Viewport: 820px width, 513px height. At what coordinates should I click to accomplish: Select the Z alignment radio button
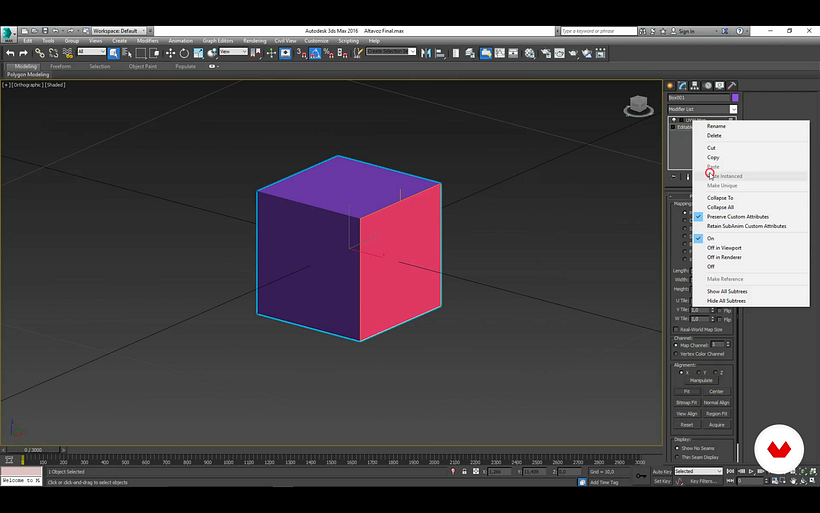click(x=715, y=373)
